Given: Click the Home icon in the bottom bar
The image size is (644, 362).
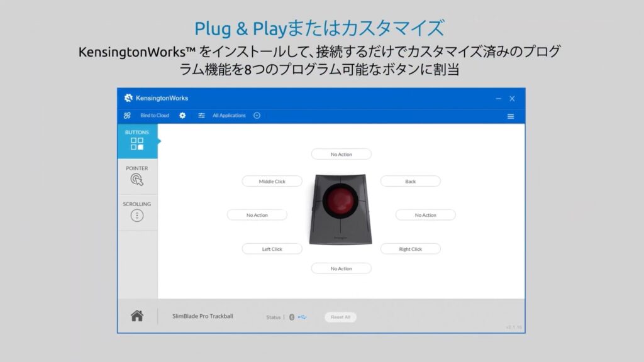Looking at the screenshot, I should click(x=136, y=316).
